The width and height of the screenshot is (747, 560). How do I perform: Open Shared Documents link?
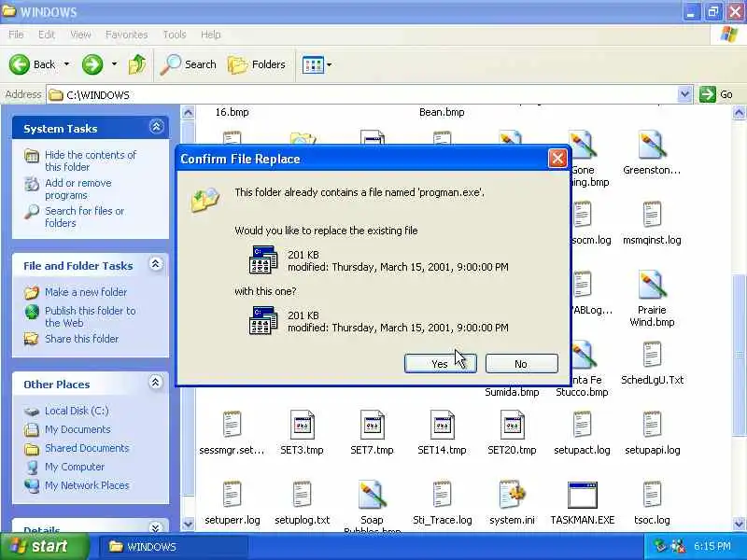(x=87, y=448)
